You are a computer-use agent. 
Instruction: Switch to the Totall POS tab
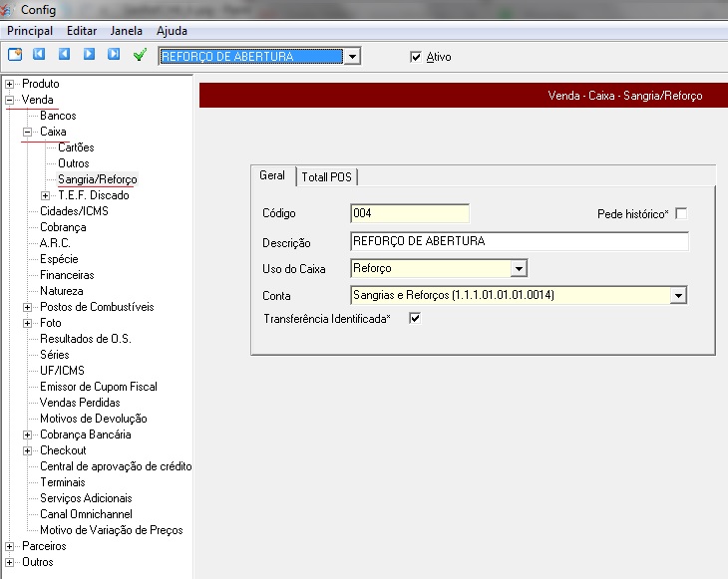[x=326, y=176]
